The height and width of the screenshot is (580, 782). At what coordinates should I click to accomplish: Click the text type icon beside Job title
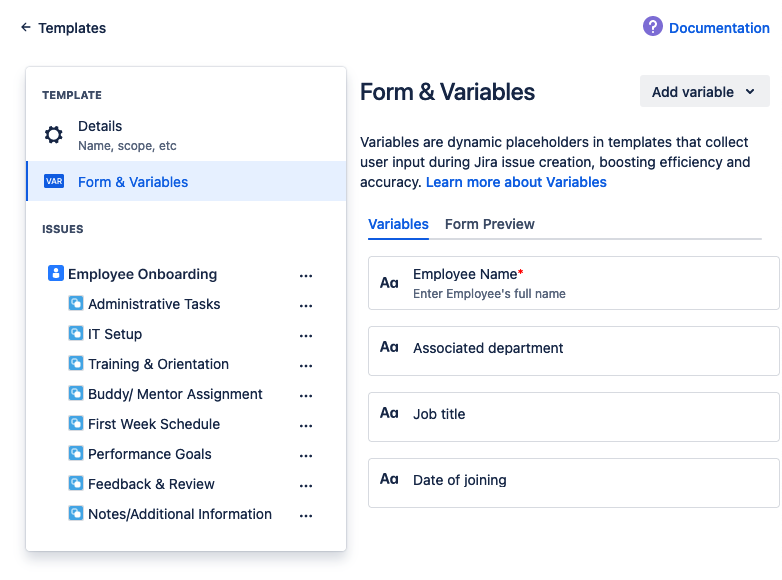[389, 414]
